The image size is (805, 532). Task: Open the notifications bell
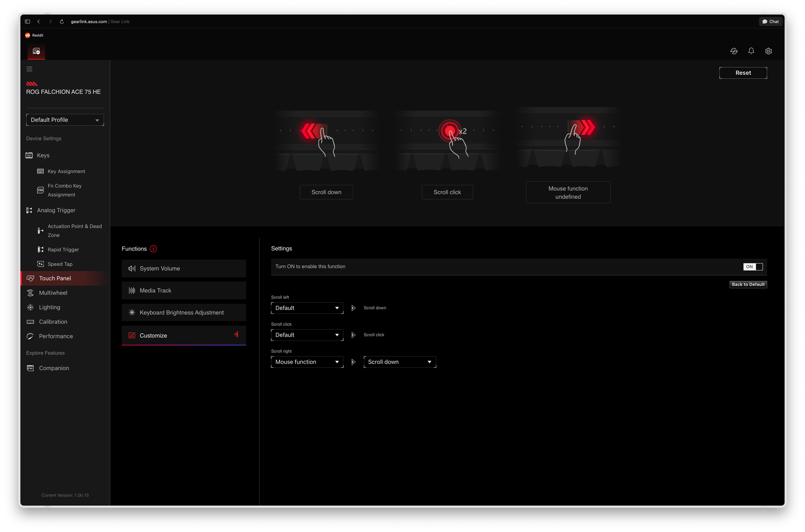[751, 51]
